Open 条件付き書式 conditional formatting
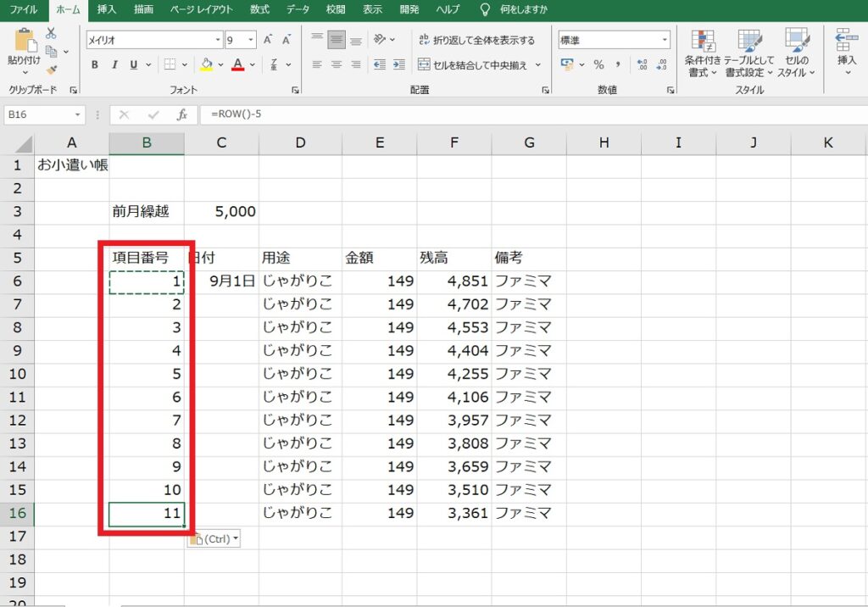868x607 pixels. pyautogui.click(x=703, y=53)
